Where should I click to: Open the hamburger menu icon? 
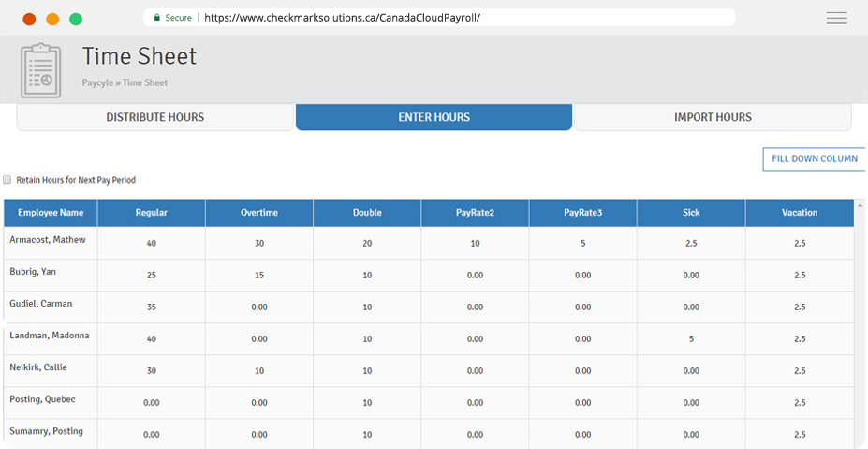pos(836,18)
